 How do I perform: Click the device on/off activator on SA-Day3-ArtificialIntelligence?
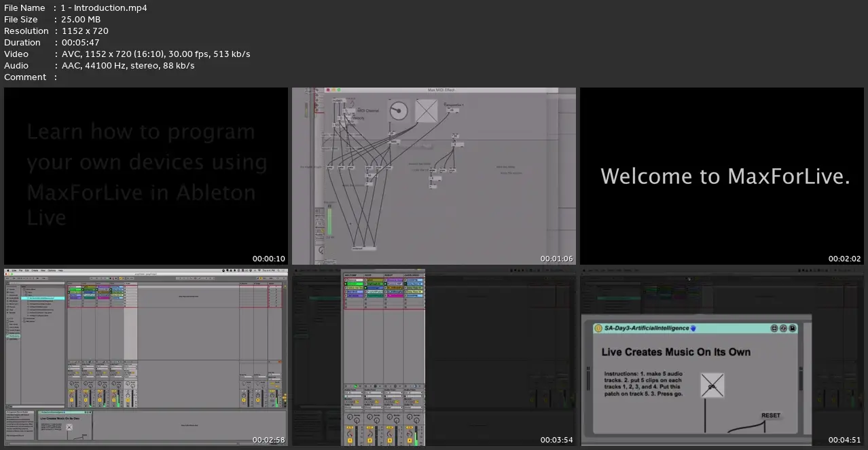598,329
